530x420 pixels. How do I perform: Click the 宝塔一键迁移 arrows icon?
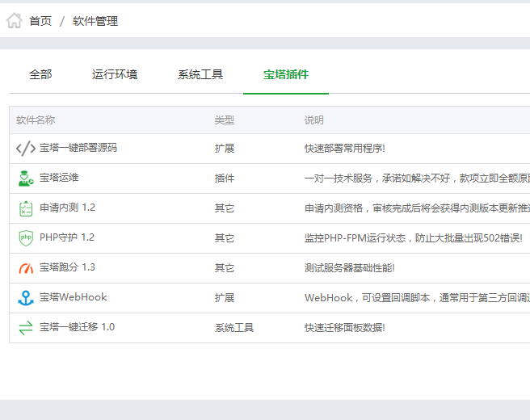pos(26,327)
